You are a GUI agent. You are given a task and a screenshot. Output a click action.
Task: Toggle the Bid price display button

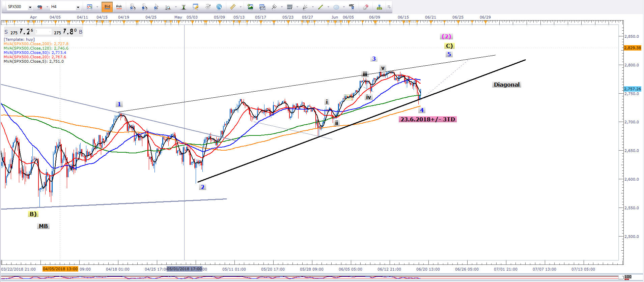tap(107, 7)
